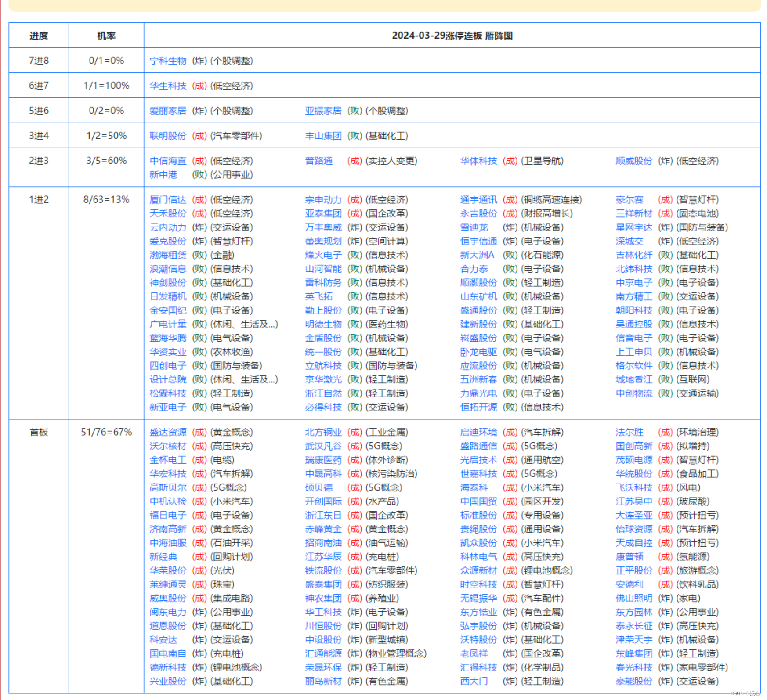The height and width of the screenshot is (700, 767).
Task: Click the 豪尔赛 link
Action: 630,200
